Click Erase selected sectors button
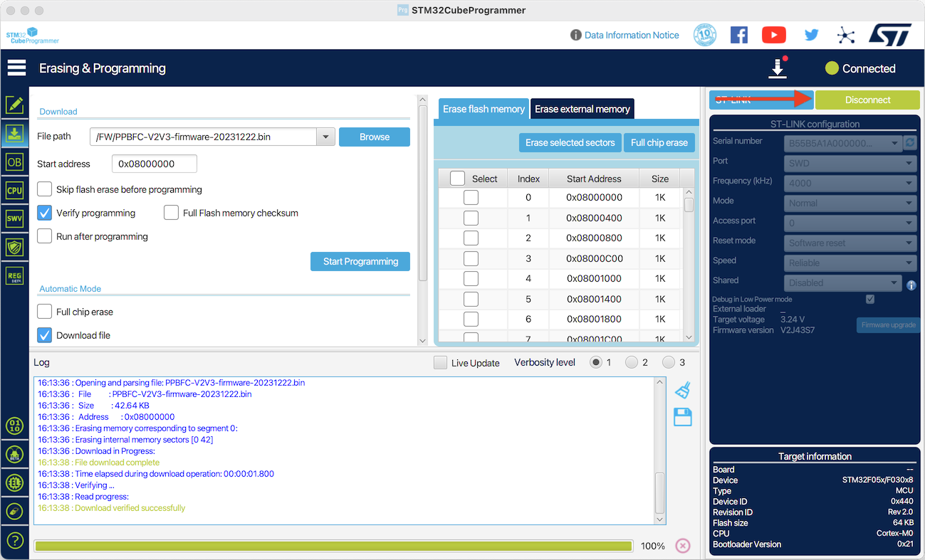Viewport: 925px width, 560px height. click(570, 142)
